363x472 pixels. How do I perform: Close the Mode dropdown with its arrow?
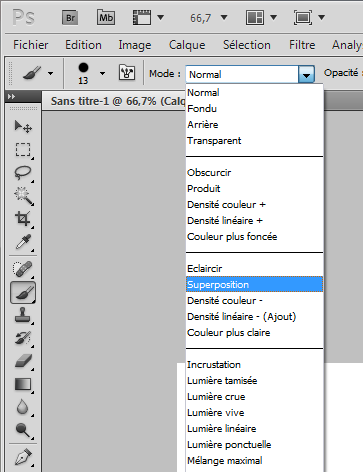tap(307, 74)
